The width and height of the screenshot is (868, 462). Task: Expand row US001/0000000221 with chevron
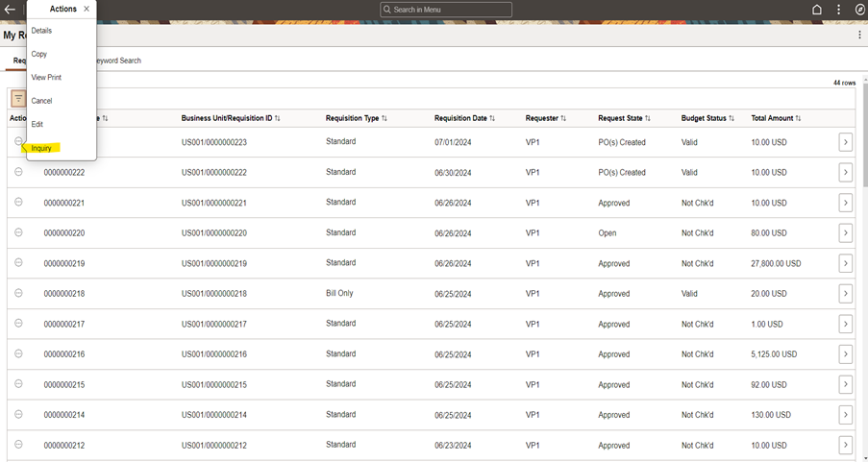845,203
